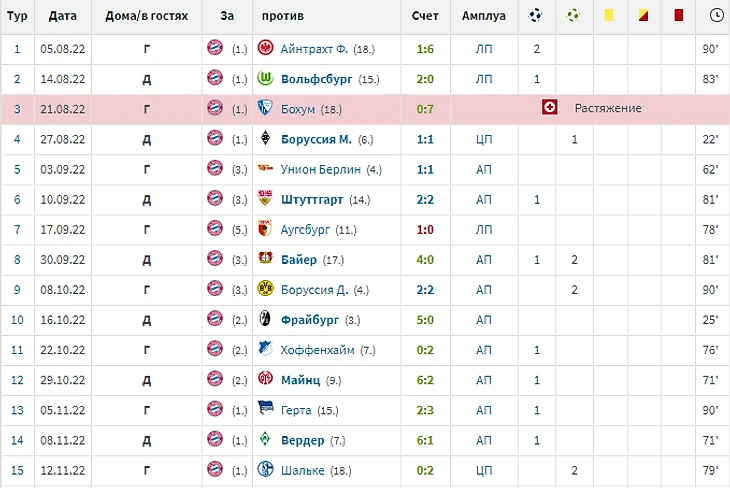Viewport: 730px width, 488px height.
Task: Click the yellow card column icon
Action: 608,15
